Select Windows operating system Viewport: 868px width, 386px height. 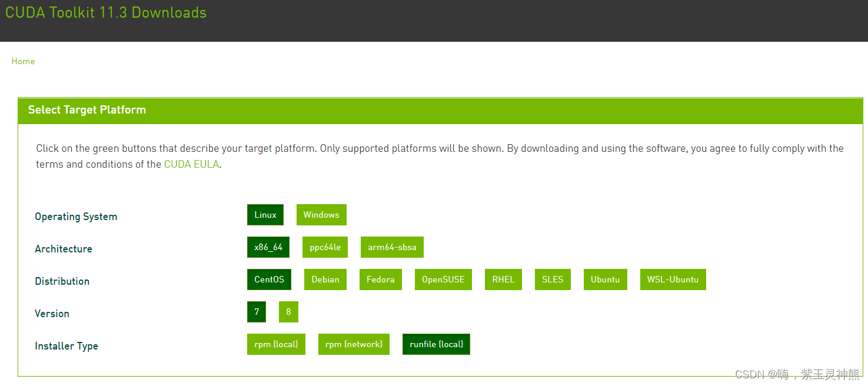point(321,215)
